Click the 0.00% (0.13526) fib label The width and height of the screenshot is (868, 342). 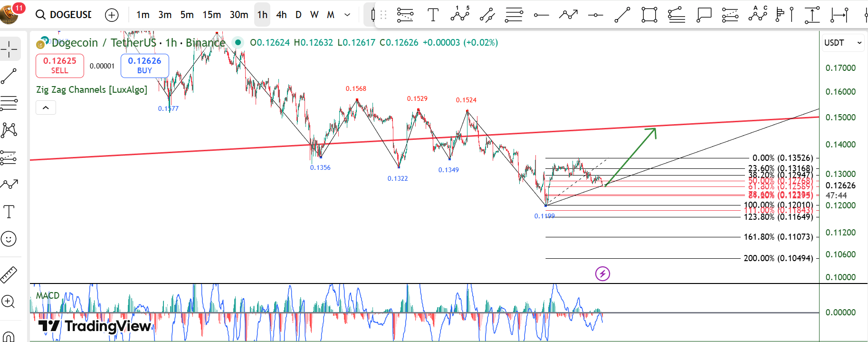pos(783,158)
